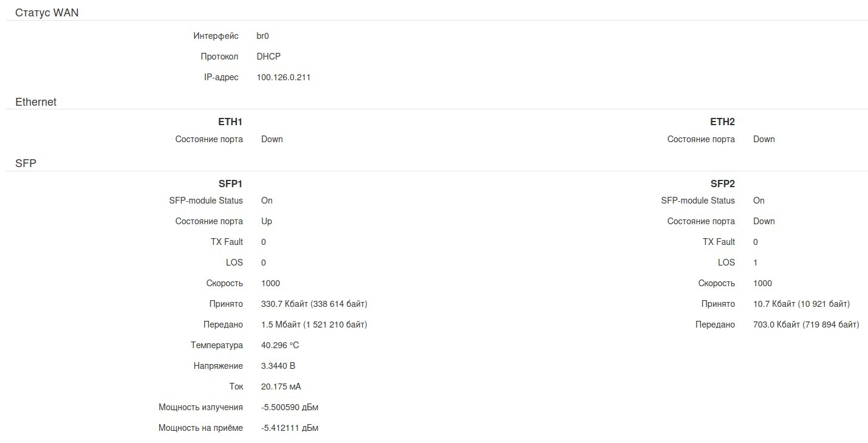Click the SFP1 voltage value 3.3440 В
Image resolution: width=868 pixels, height=443 pixels.
coord(278,366)
